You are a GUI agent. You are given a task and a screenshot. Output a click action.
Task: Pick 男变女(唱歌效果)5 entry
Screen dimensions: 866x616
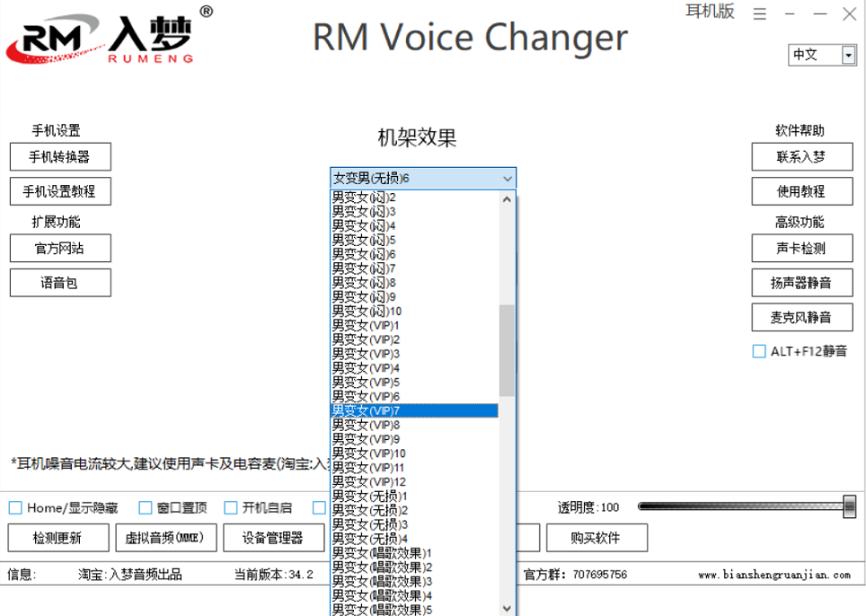coord(415,610)
